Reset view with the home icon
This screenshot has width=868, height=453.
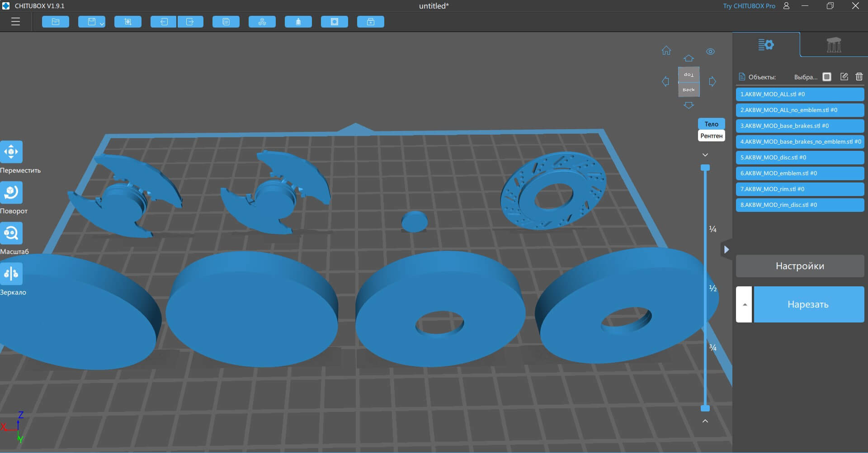click(666, 51)
